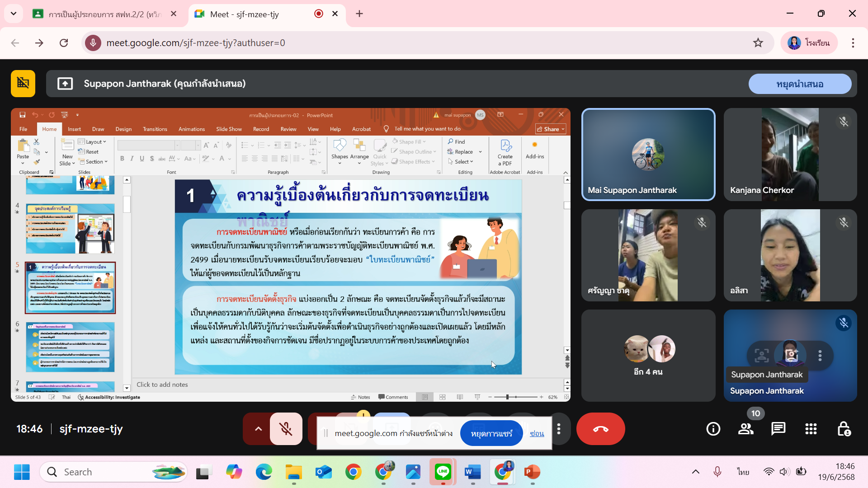This screenshot has width=868, height=488.
Task: Click the self-tile framing icon
Action: click(x=761, y=356)
